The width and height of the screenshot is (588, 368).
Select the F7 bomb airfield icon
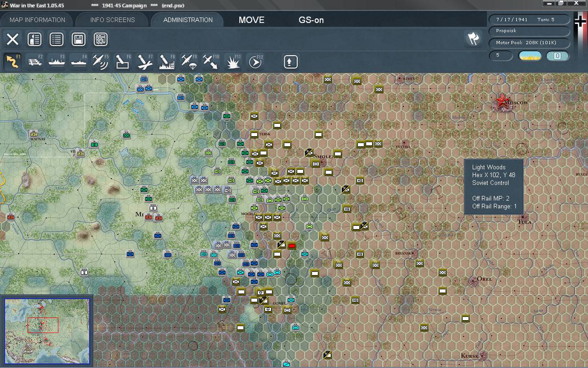[x=145, y=62]
